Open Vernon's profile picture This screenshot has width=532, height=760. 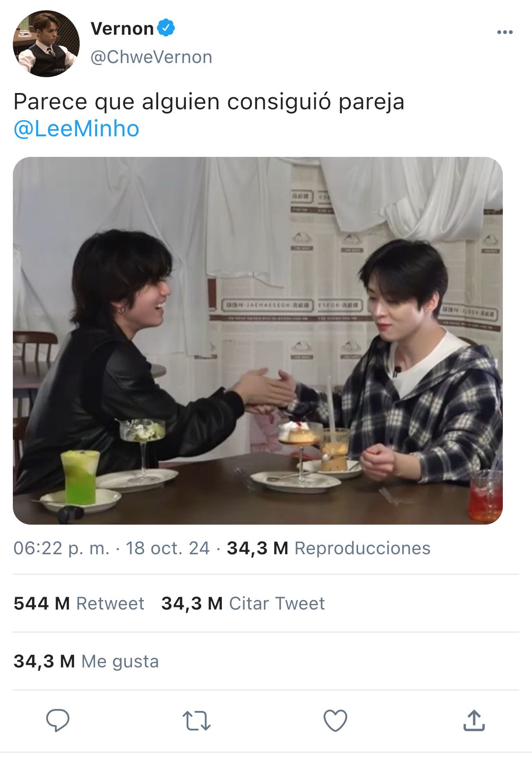click(x=46, y=44)
